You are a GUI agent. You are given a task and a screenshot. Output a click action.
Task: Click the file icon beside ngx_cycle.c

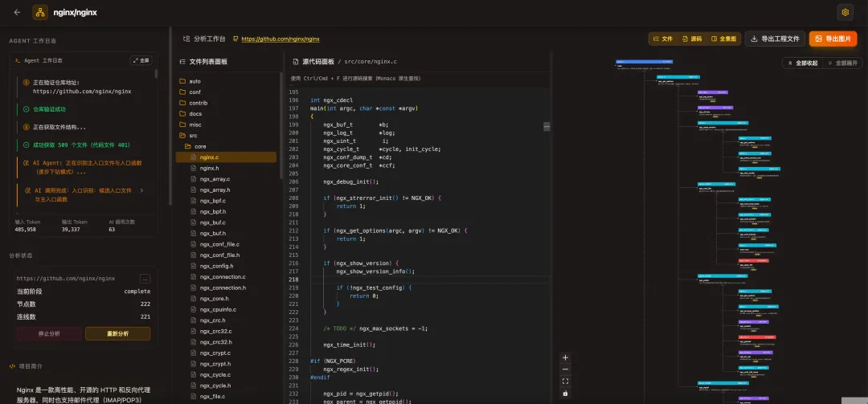[x=193, y=374]
